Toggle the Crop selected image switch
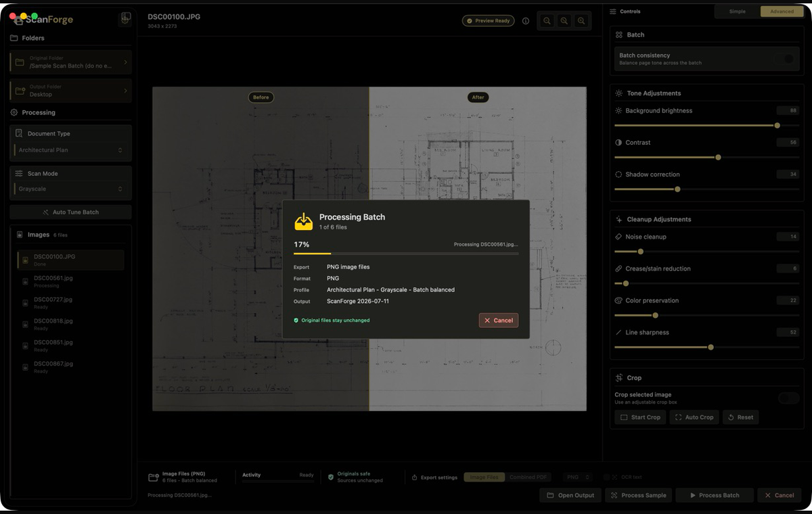Screen dimensions: 812x514 point(789,398)
